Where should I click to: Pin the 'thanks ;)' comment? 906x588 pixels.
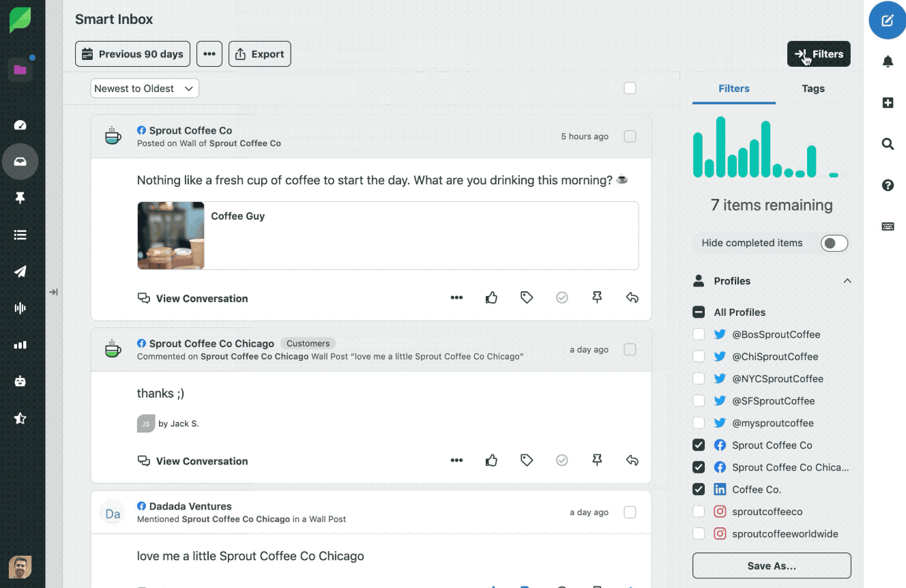(x=597, y=460)
